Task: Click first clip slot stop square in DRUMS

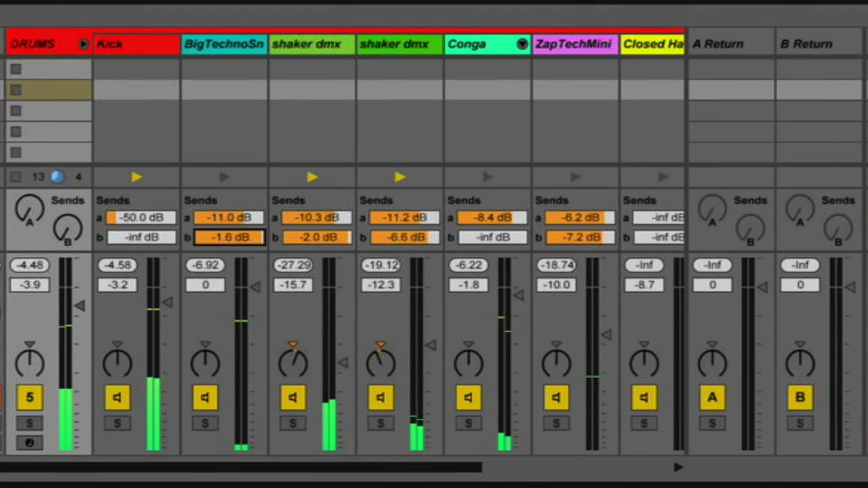Action: pyautogui.click(x=16, y=69)
